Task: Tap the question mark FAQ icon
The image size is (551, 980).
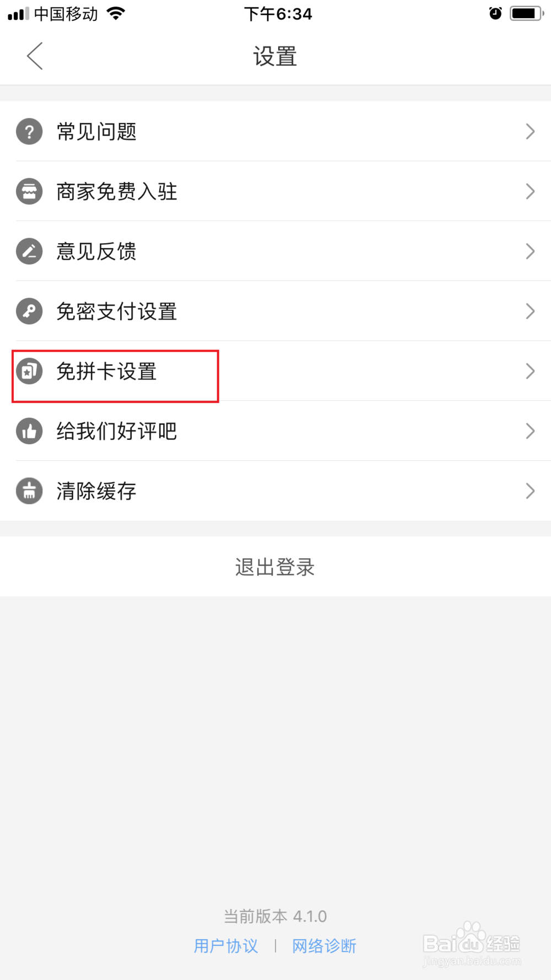Action: [29, 132]
